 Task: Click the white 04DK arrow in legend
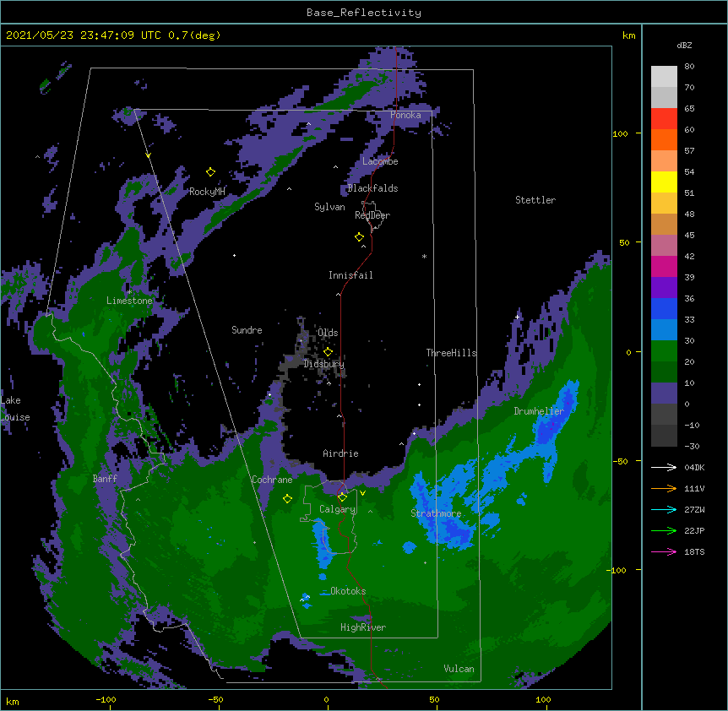tap(664, 467)
